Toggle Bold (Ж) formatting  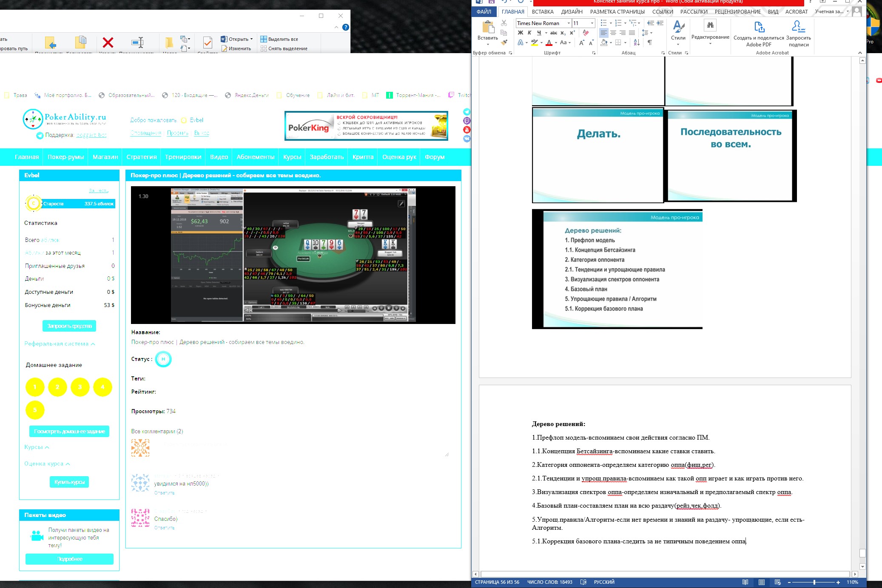point(520,33)
